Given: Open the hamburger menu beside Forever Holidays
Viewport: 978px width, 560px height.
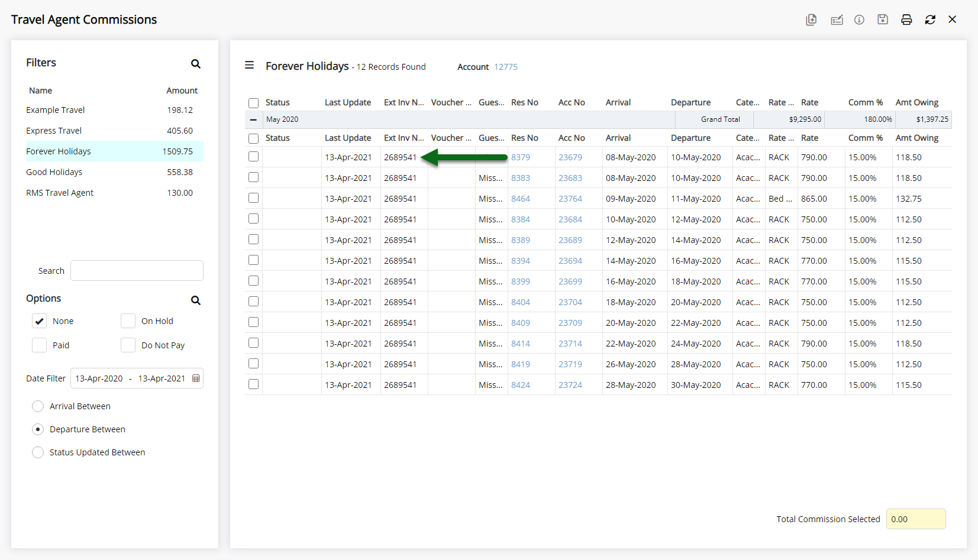Looking at the screenshot, I should (250, 65).
